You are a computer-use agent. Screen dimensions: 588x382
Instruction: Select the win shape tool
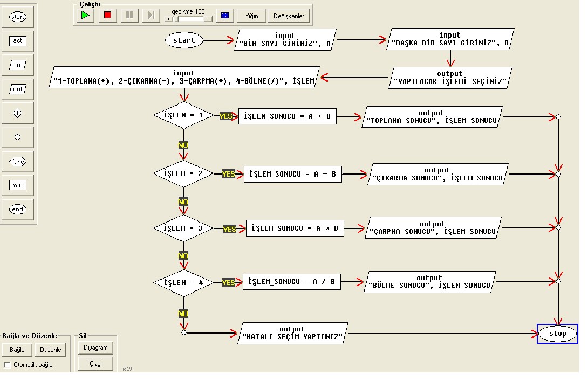tap(17, 185)
